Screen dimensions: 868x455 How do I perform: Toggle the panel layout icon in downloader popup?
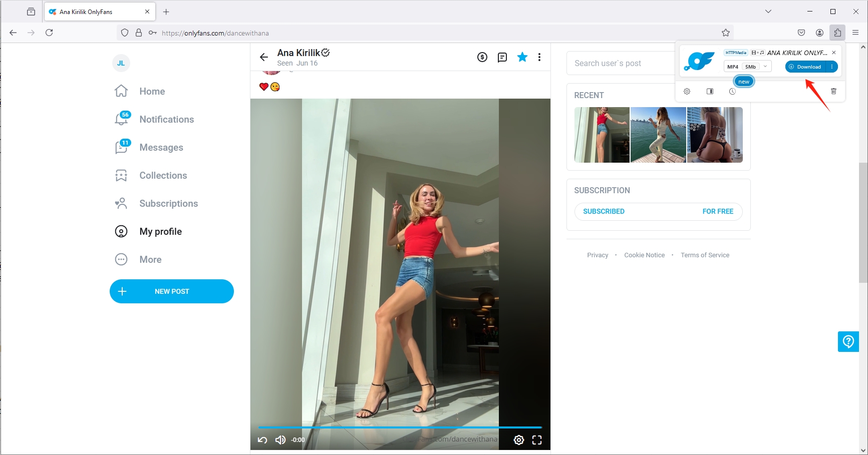tap(710, 91)
